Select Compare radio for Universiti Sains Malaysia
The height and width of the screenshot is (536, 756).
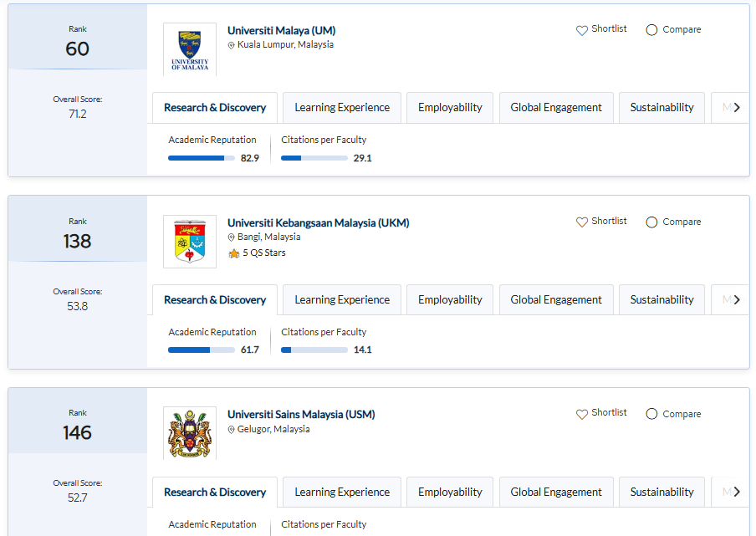tap(651, 414)
